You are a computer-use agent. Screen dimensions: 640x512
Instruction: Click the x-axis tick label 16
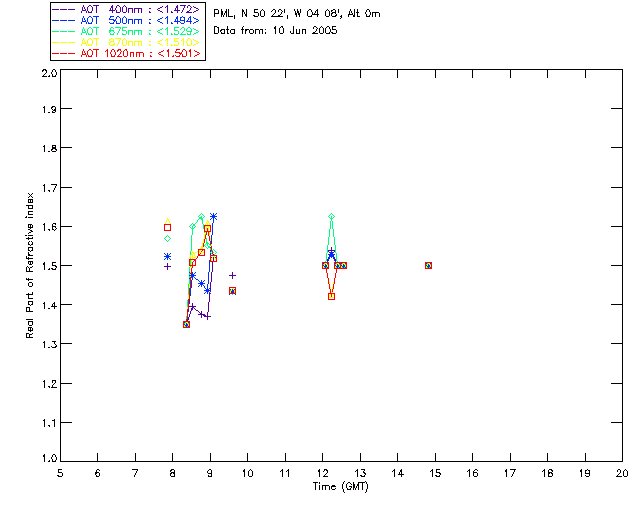pyautogui.click(x=472, y=473)
